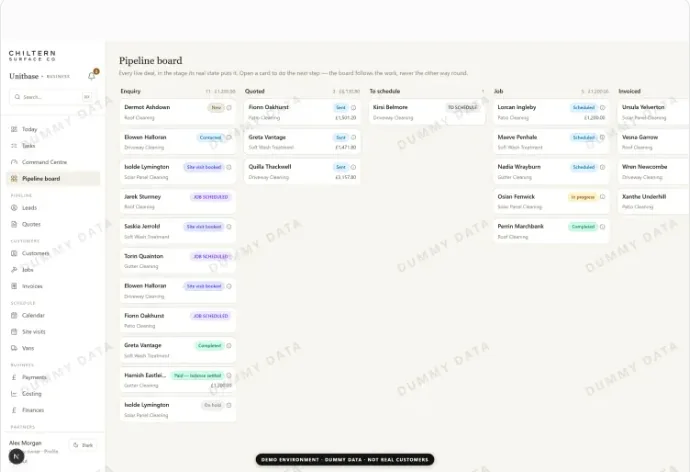Click the Search input field
This screenshot has width=690, height=472.
click(51, 97)
